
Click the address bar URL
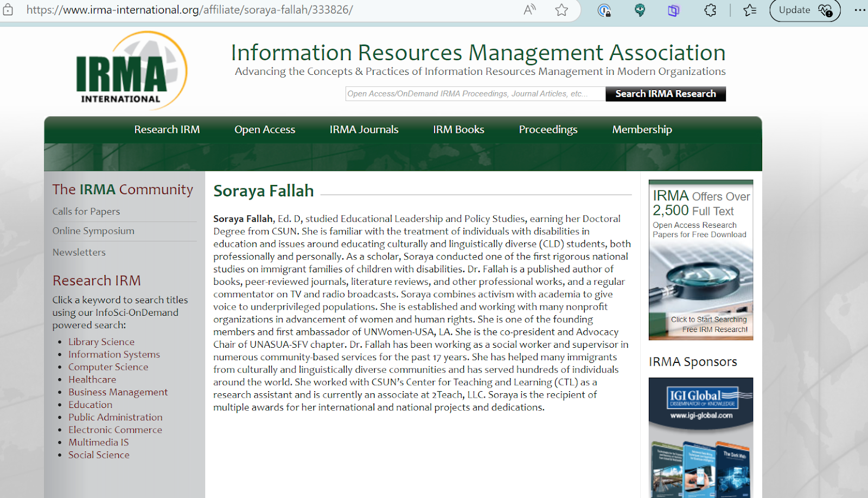coord(190,10)
